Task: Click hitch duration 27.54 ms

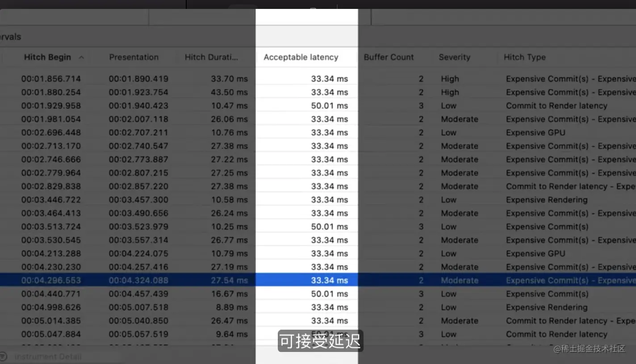Action: coord(230,280)
